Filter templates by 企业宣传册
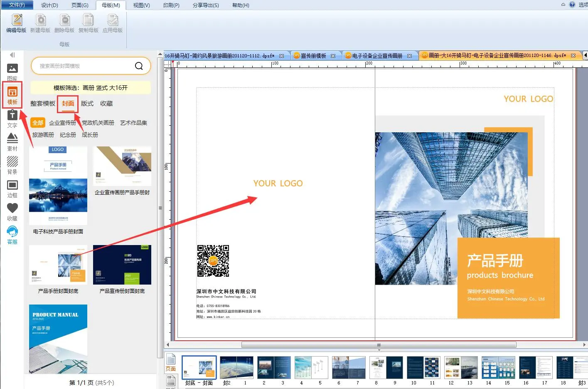Image resolution: width=588 pixels, height=389 pixels. 63,123
